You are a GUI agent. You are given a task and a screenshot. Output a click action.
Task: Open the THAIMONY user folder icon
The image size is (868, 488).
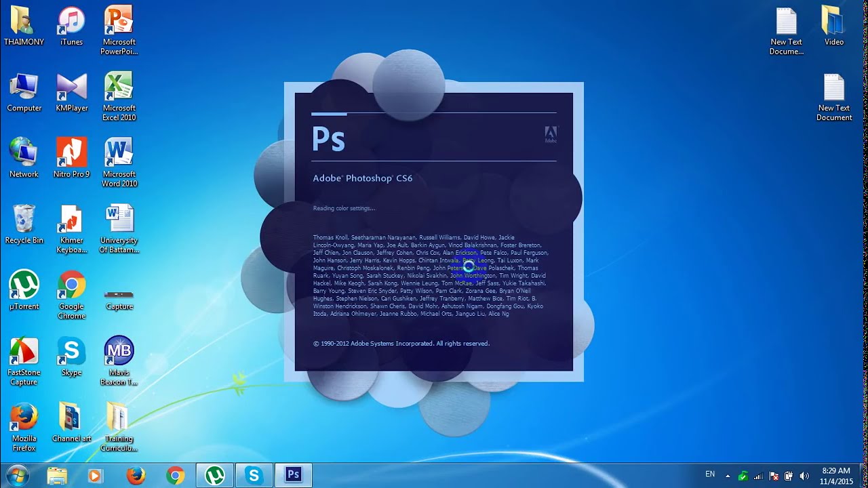pyautogui.click(x=24, y=26)
